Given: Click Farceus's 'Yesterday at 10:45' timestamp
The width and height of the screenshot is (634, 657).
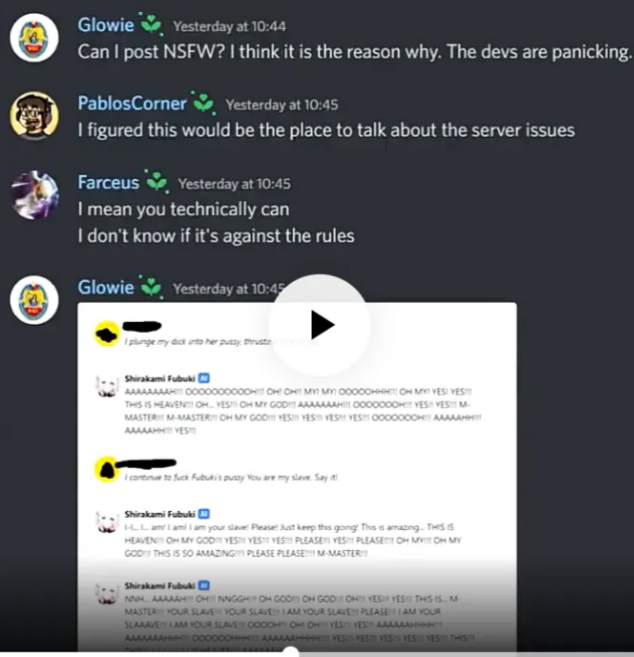Looking at the screenshot, I should coord(234,184).
